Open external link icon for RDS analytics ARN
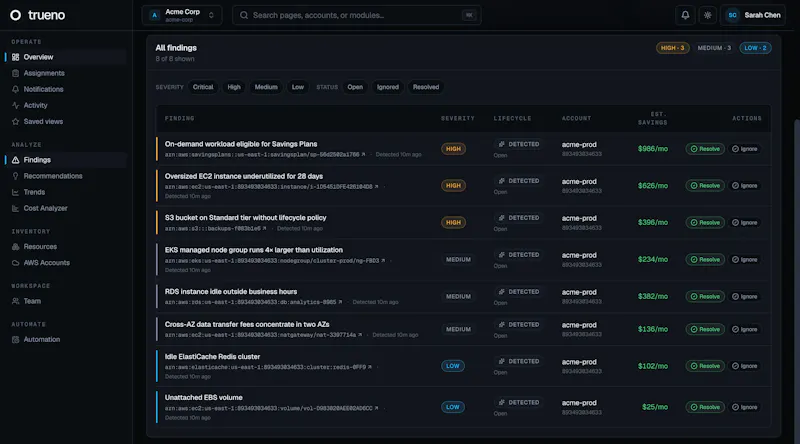The width and height of the screenshot is (800, 444). click(340, 302)
